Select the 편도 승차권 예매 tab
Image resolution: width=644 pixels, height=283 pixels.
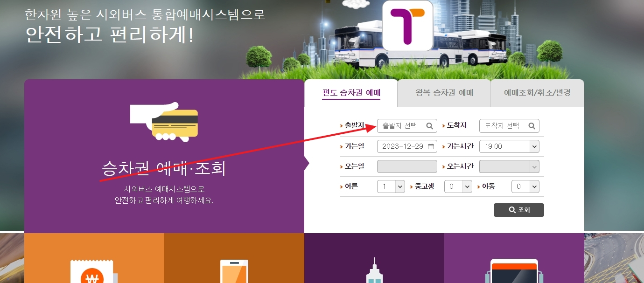pyautogui.click(x=352, y=93)
